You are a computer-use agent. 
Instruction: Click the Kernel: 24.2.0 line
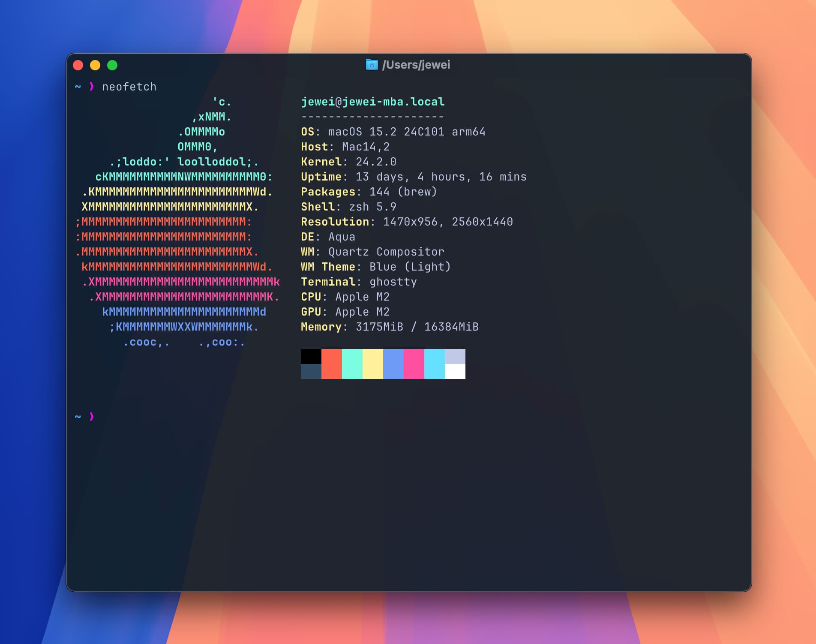pos(348,162)
